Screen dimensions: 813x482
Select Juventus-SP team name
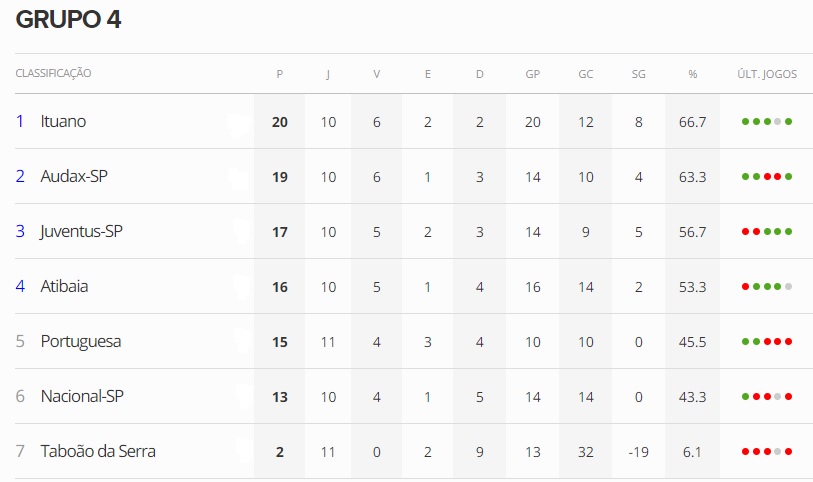click(81, 231)
